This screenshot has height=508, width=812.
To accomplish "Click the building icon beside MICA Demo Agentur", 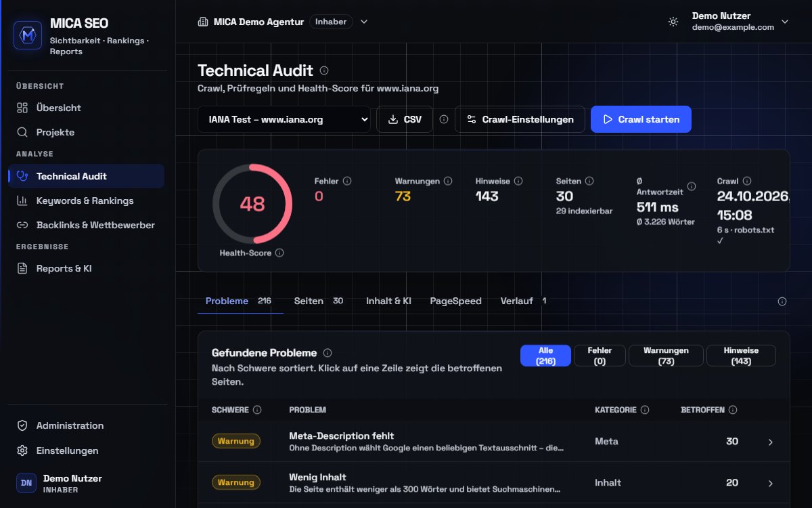I will (202, 22).
